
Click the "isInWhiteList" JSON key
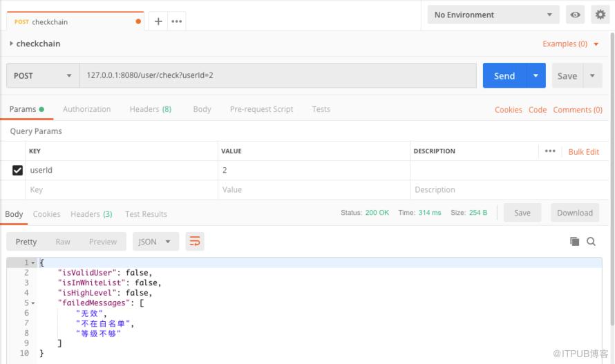tap(91, 282)
